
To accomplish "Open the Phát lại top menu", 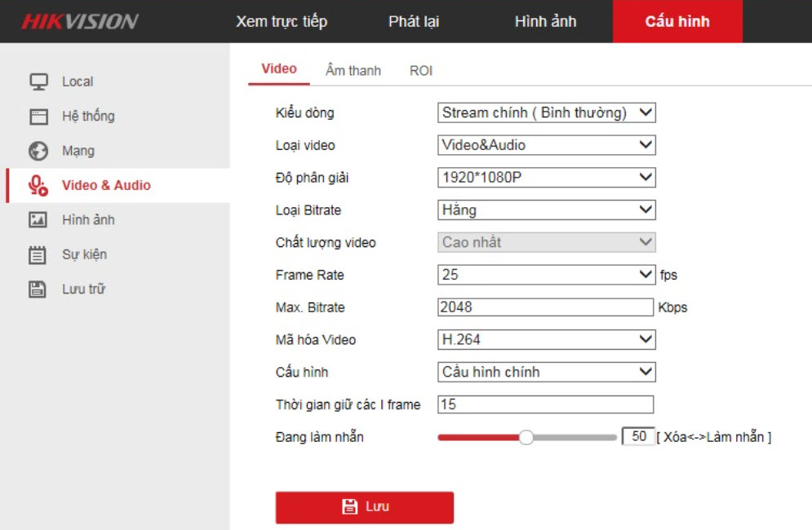I will pyautogui.click(x=414, y=21).
